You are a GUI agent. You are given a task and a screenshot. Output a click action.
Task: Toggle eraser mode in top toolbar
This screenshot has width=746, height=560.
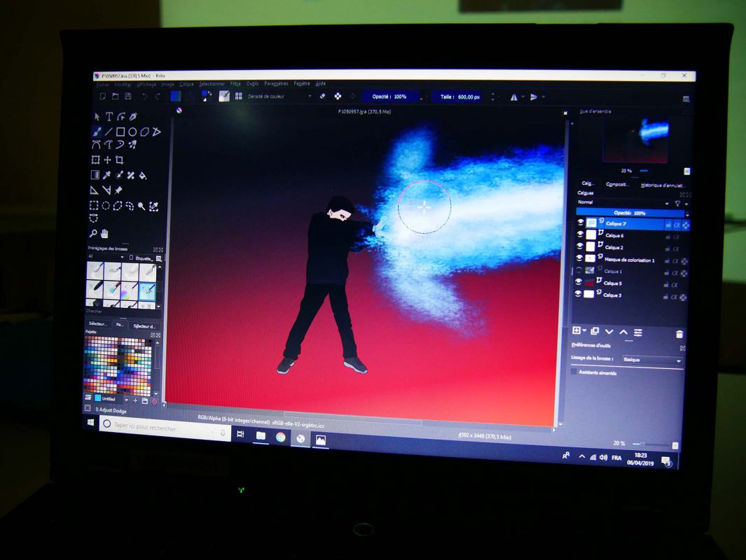click(323, 97)
